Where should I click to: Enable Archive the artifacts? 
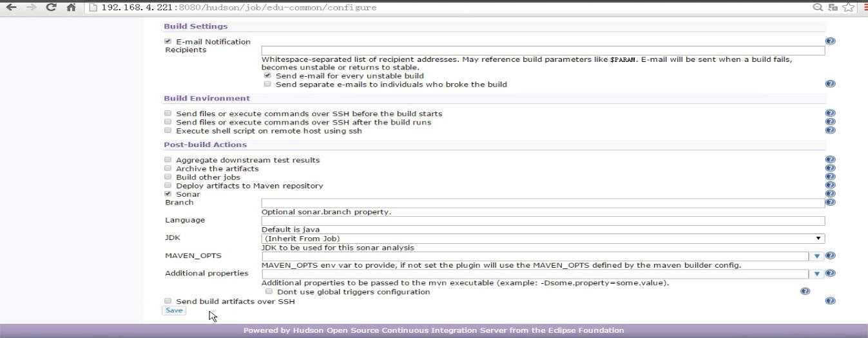click(168, 168)
